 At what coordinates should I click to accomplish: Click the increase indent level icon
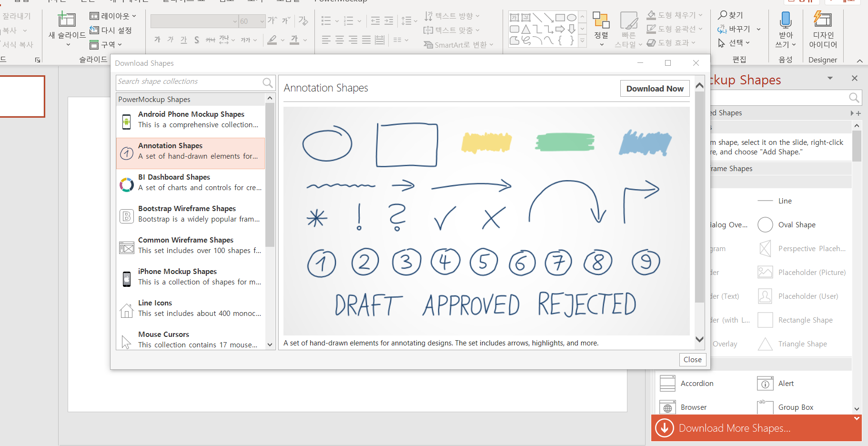pyautogui.click(x=389, y=20)
